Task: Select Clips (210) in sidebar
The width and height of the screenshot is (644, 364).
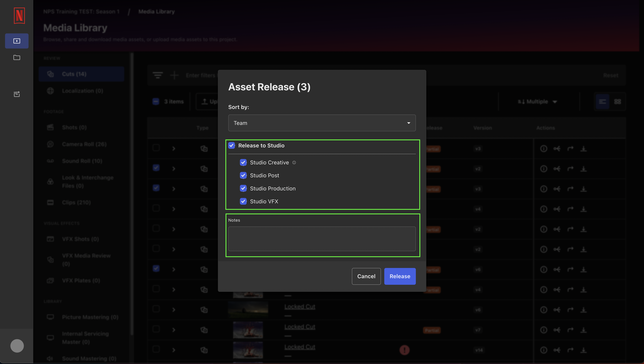Action: pos(81,202)
